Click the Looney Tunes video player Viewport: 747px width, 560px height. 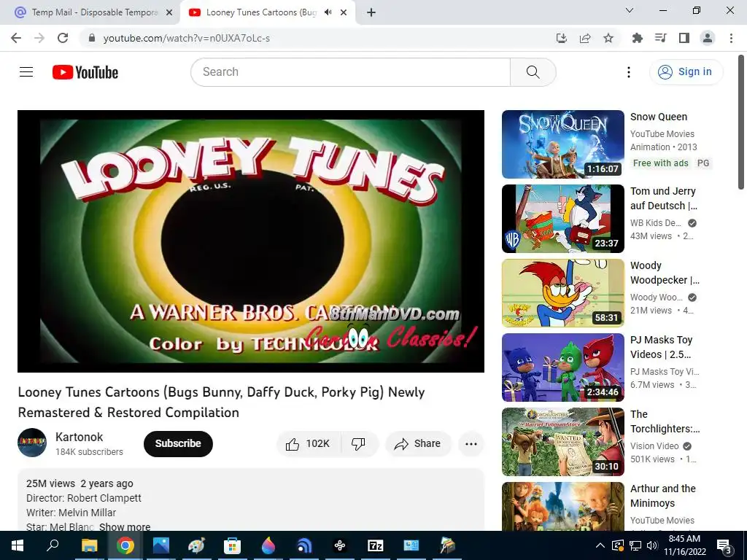[251, 241]
